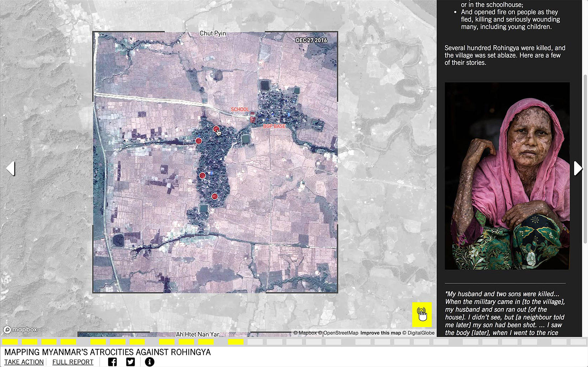588x367 pixels.
Task: Jump to the first yellow timeline segment
Action: (x=10, y=342)
